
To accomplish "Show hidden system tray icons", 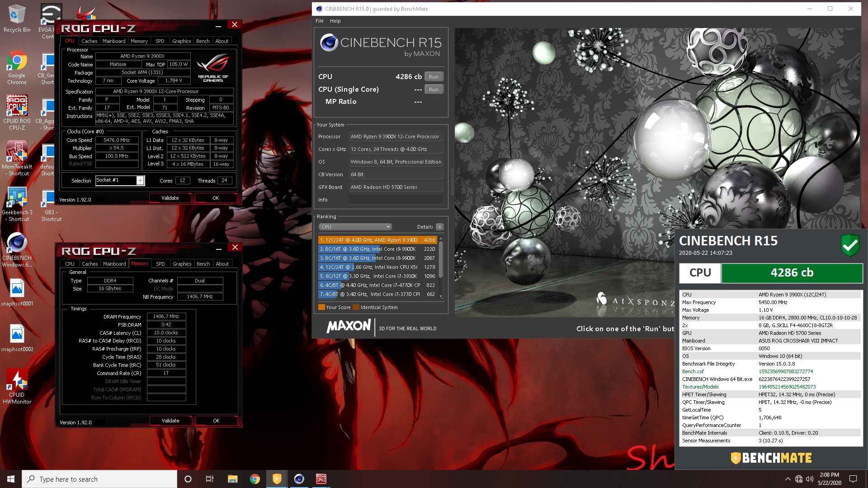I will (x=788, y=479).
